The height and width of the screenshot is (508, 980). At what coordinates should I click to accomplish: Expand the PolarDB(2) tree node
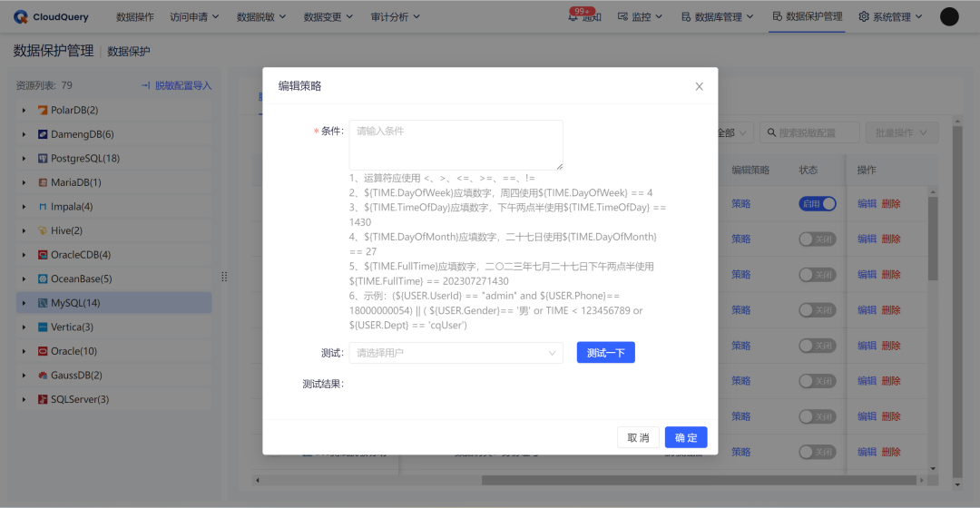point(24,110)
